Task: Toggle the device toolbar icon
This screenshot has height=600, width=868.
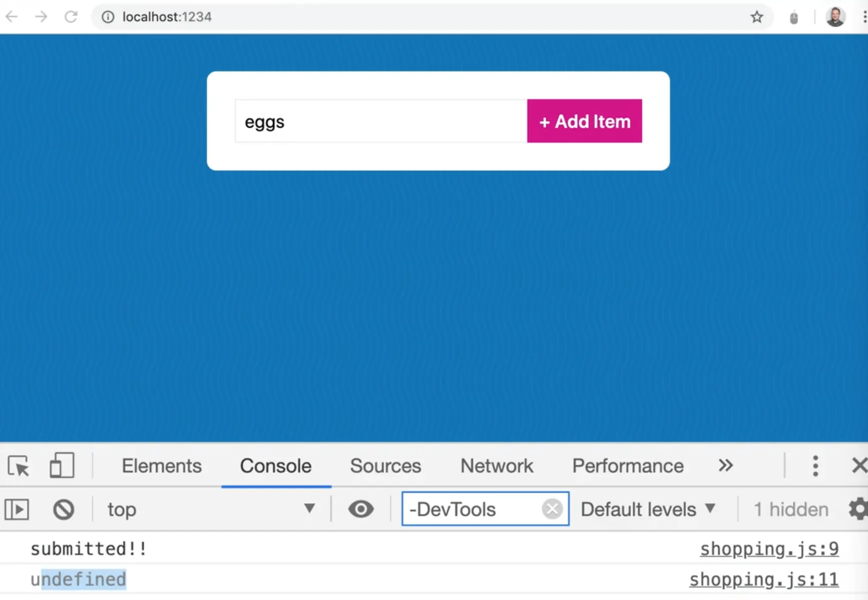Action: click(x=62, y=465)
